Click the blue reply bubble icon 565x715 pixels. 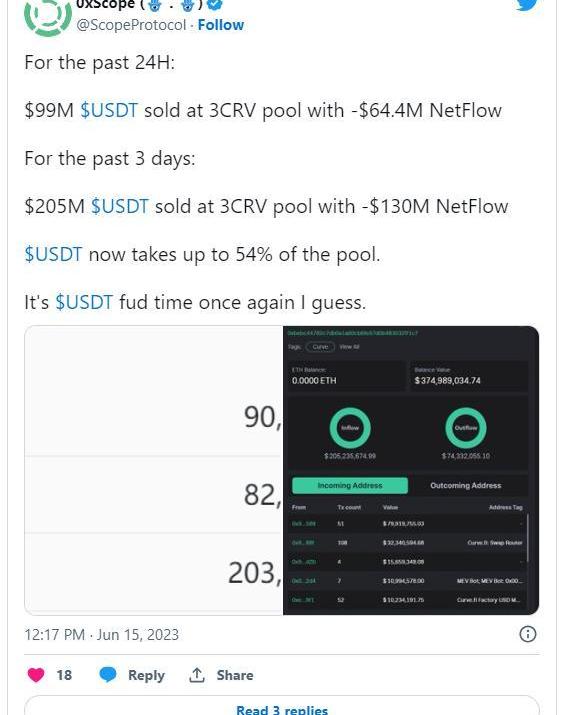tap(108, 675)
